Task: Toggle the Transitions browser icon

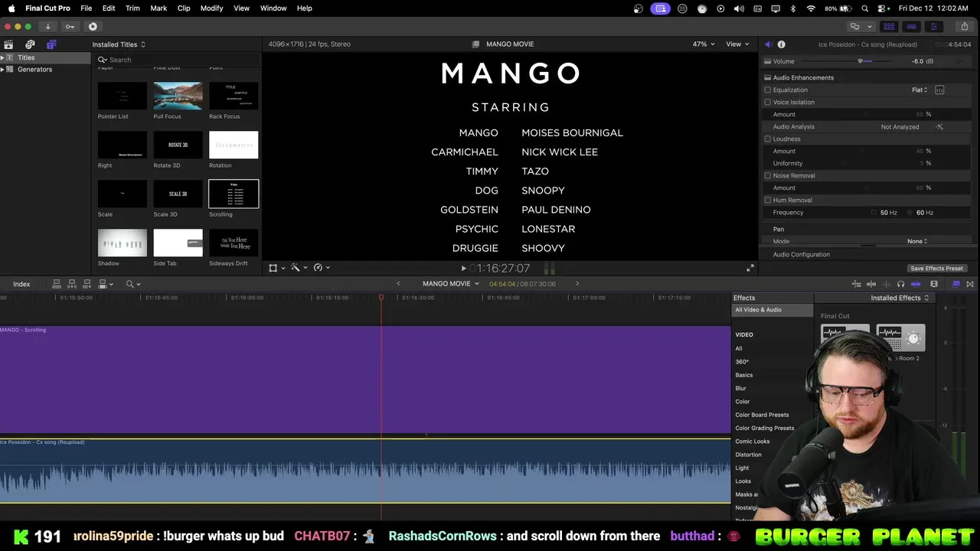Action: pos(970,284)
